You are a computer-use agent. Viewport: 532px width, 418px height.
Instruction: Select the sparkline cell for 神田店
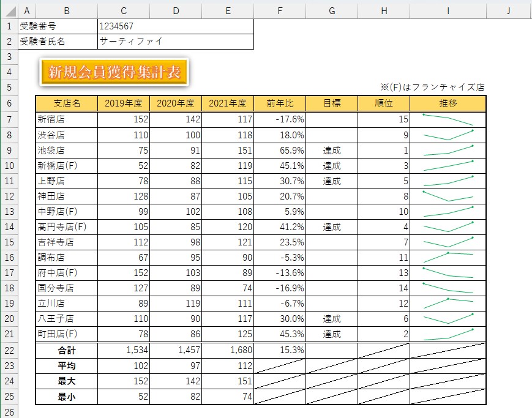pyautogui.click(x=448, y=196)
